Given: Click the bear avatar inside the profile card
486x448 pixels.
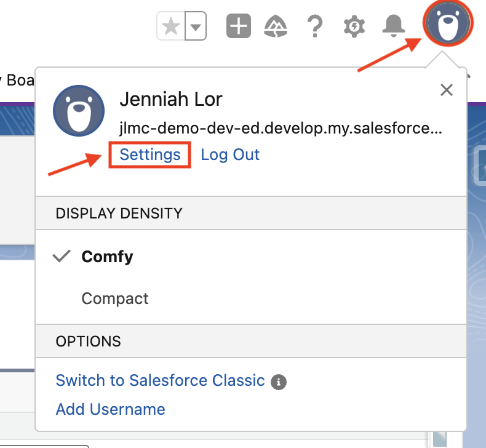Looking at the screenshot, I should (x=77, y=110).
